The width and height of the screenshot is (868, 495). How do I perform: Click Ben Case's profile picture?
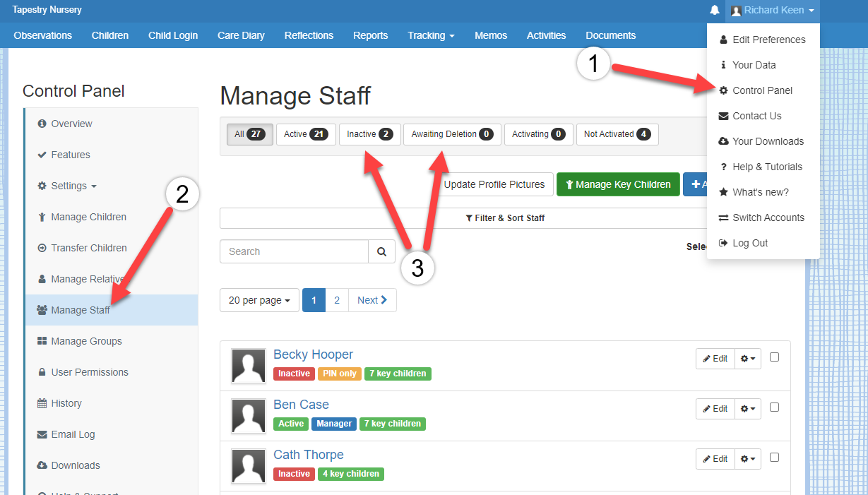tap(249, 415)
